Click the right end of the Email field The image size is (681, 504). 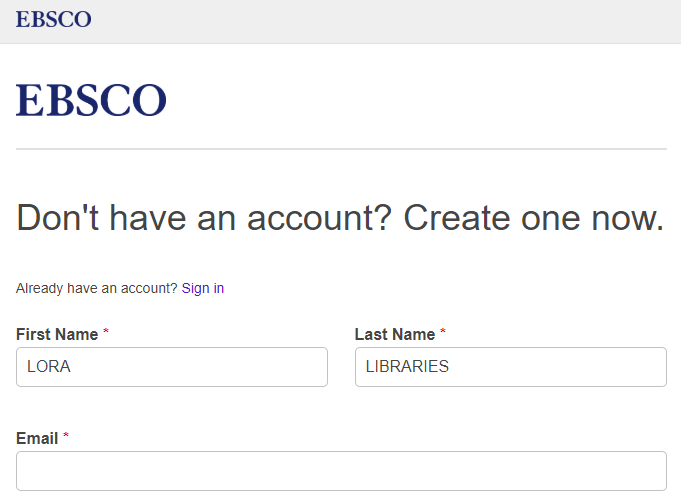coord(651,471)
